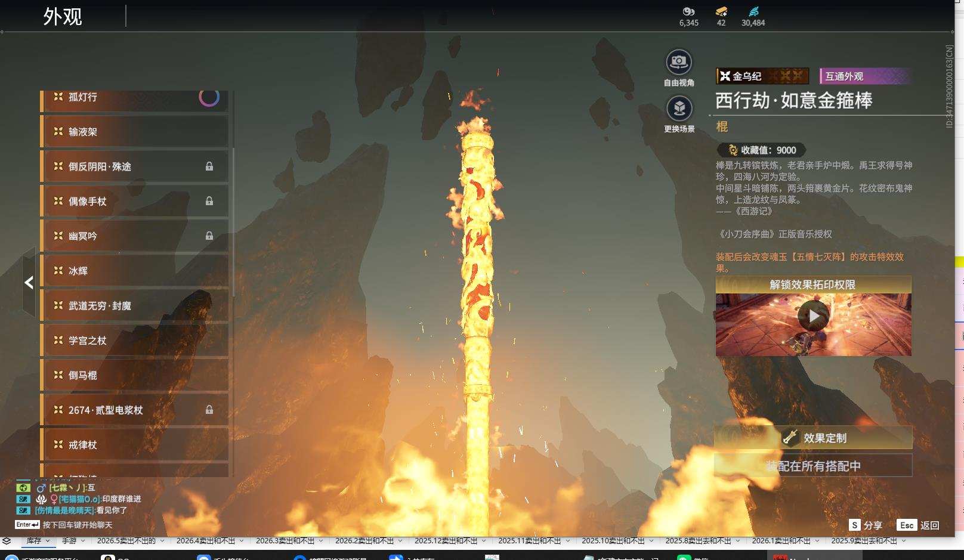Select the 倒反阴阳·殊途 skin
Viewport: 964px width, 560px height.
coord(134,166)
